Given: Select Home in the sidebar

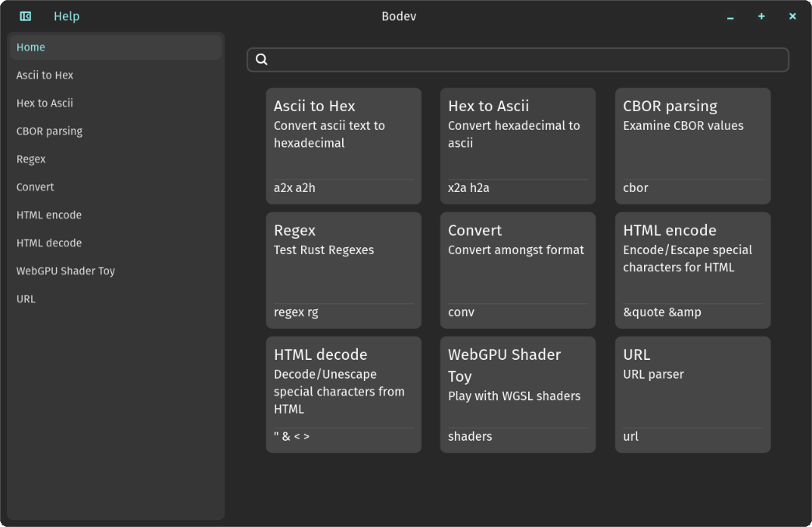Looking at the screenshot, I should (x=116, y=47).
